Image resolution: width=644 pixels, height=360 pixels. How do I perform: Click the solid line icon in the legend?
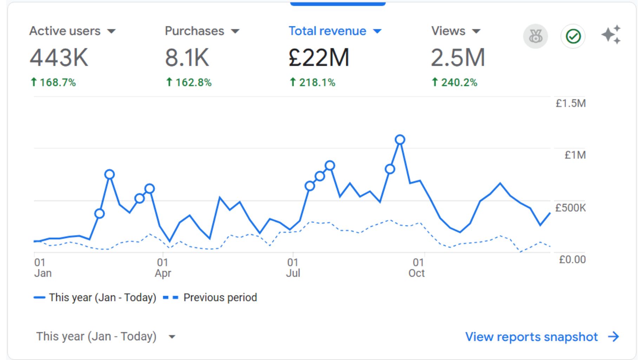[39, 298]
